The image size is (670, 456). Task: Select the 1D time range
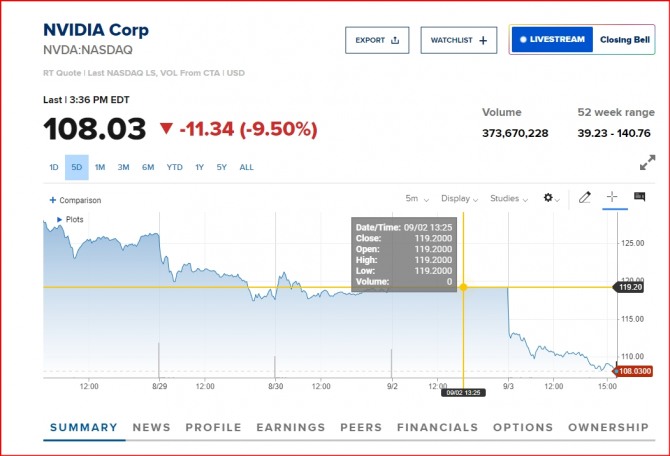click(54, 167)
